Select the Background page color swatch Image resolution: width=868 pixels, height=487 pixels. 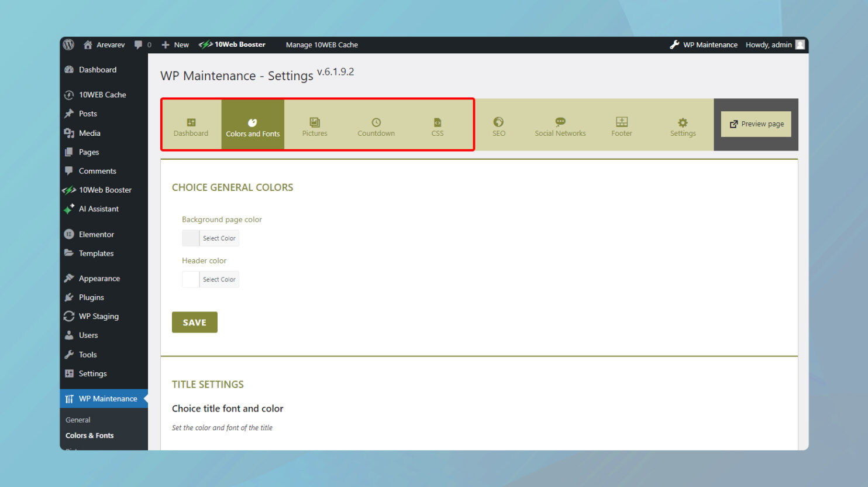pos(190,238)
